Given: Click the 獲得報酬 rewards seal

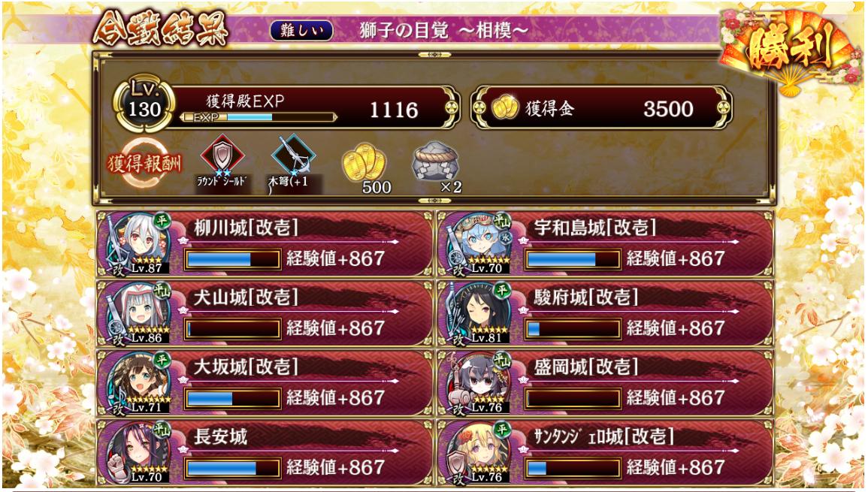Looking at the screenshot, I should (x=144, y=164).
